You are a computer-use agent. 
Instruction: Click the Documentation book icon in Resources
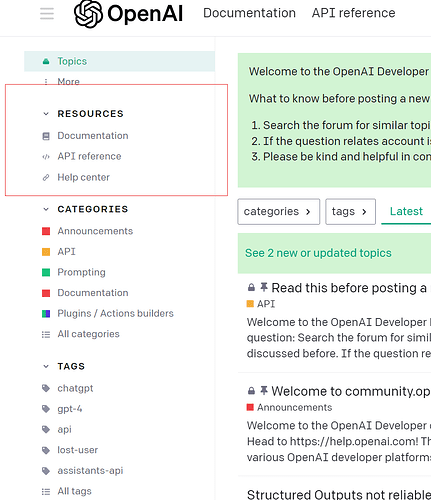46,136
